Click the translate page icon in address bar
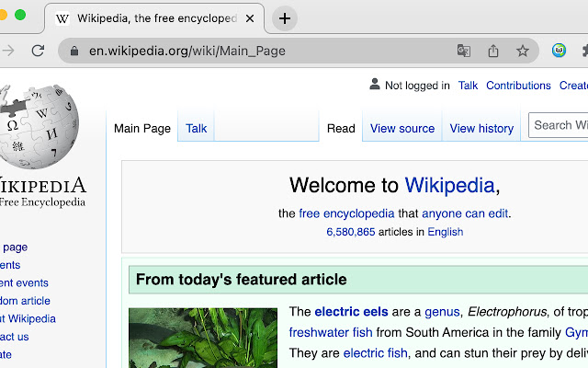The height and width of the screenshot is (368, 588). (464, 51)
